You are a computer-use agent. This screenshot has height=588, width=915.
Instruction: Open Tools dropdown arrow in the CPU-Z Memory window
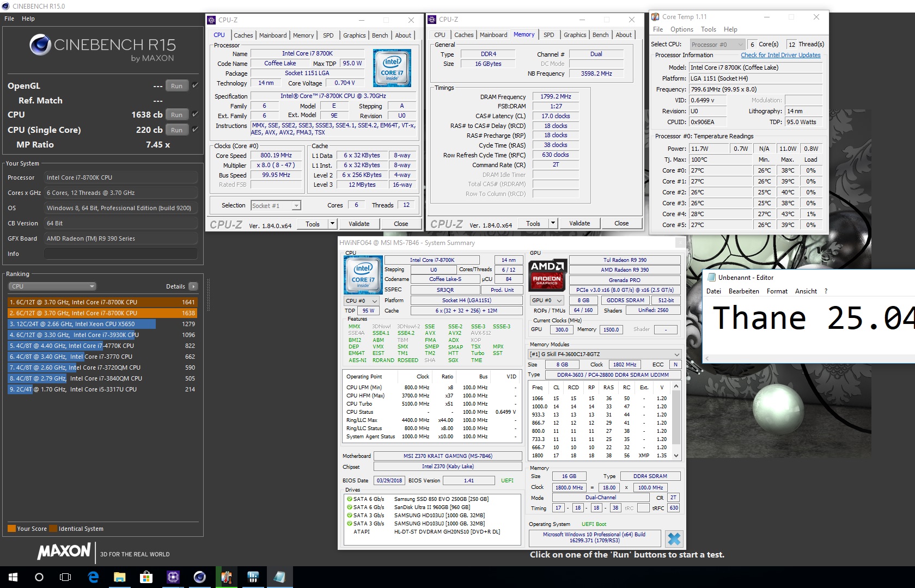(553, 223)
